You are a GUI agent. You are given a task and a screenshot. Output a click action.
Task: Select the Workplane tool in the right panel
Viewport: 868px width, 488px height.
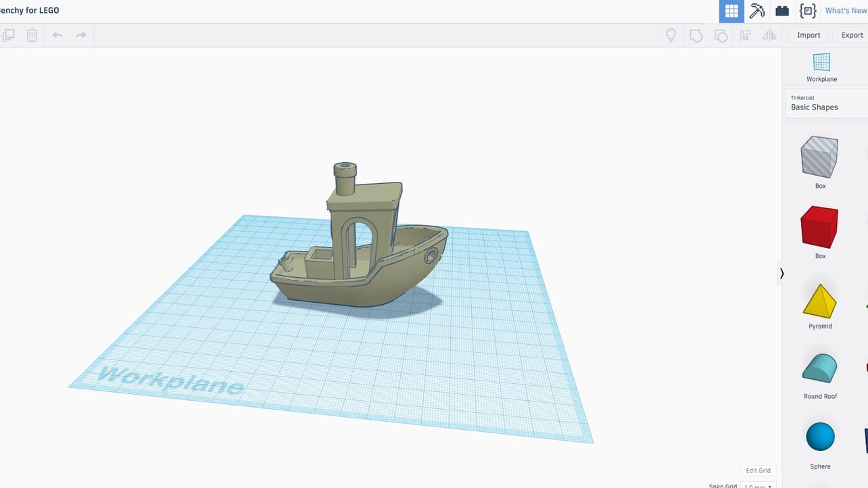point(821,66)
